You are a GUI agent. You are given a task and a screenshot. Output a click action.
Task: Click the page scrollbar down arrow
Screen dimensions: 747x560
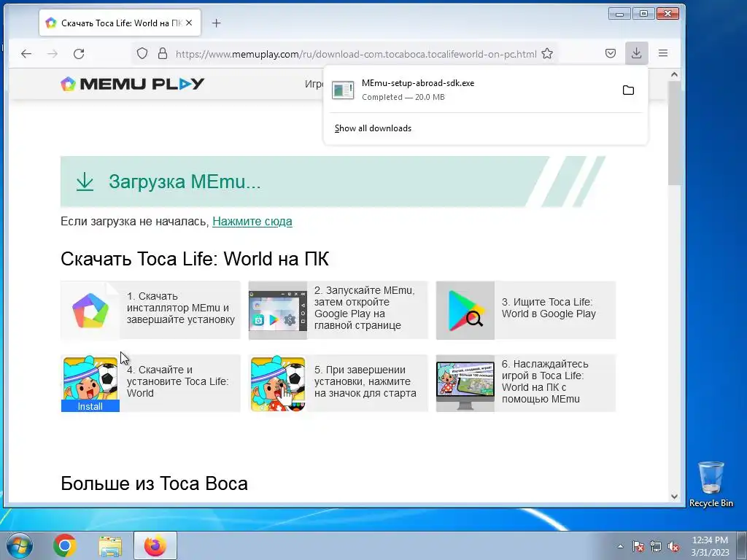pyautogui.click(x=674, y=496)
